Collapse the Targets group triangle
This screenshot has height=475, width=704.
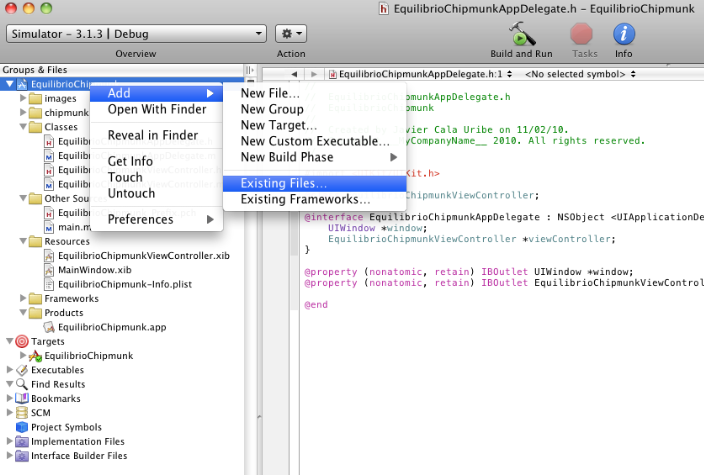[x=9, y=342]
